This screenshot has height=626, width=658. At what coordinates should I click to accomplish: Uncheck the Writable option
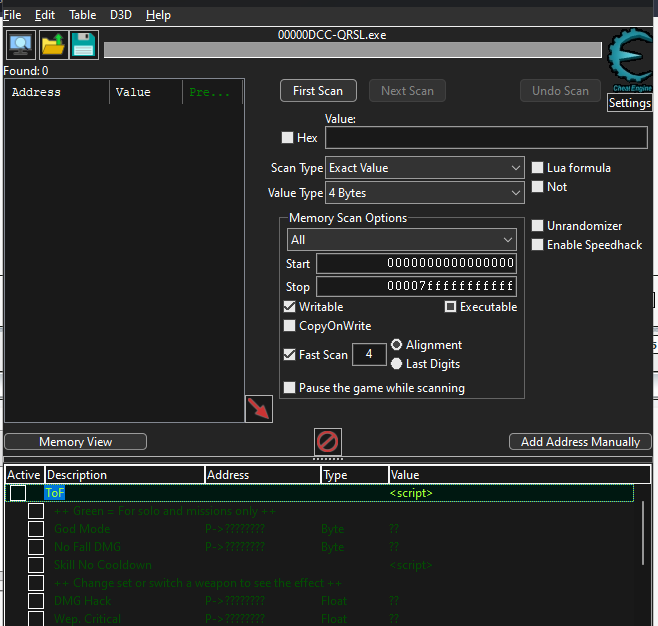click(289, 307)
